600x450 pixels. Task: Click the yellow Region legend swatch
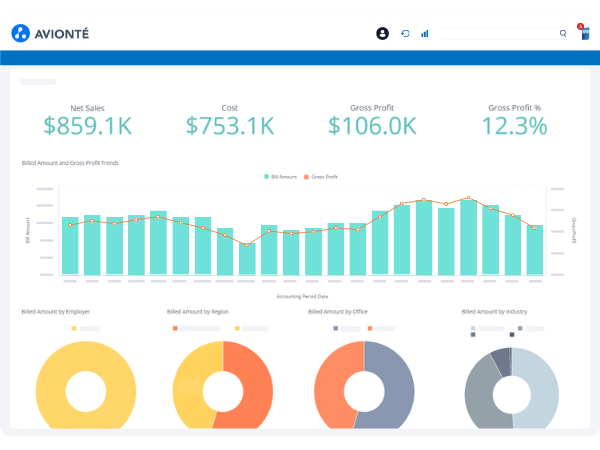click(238, 327)
